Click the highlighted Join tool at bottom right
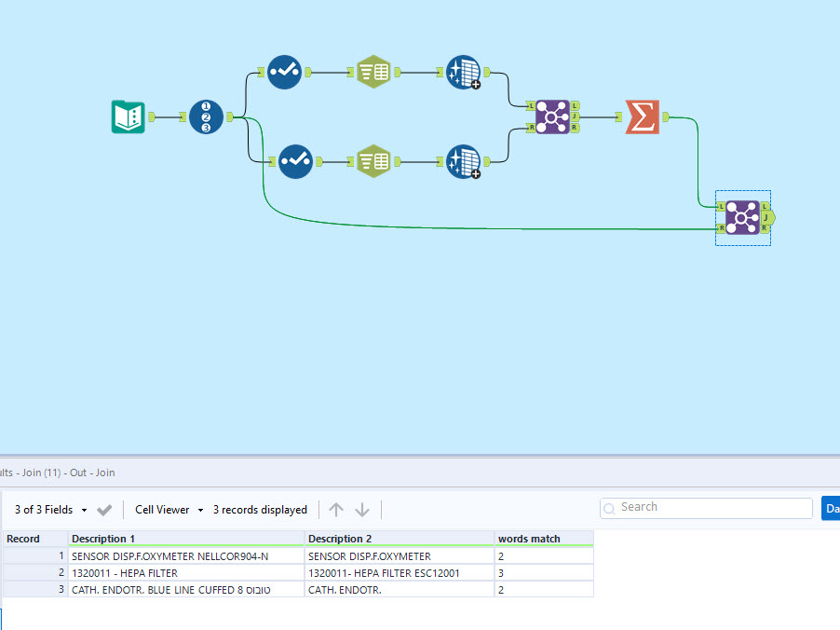This screenshot has width=840, height=630. (740, 217)
